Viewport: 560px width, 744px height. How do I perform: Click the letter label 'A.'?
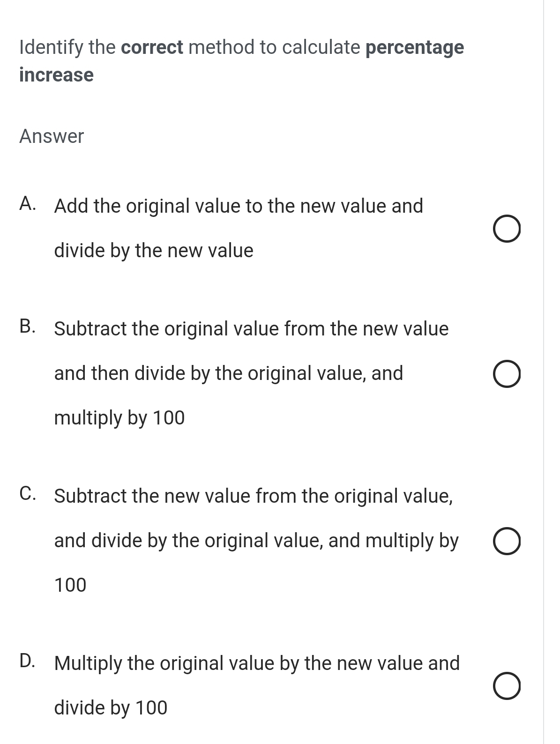[x=29, y=204]
